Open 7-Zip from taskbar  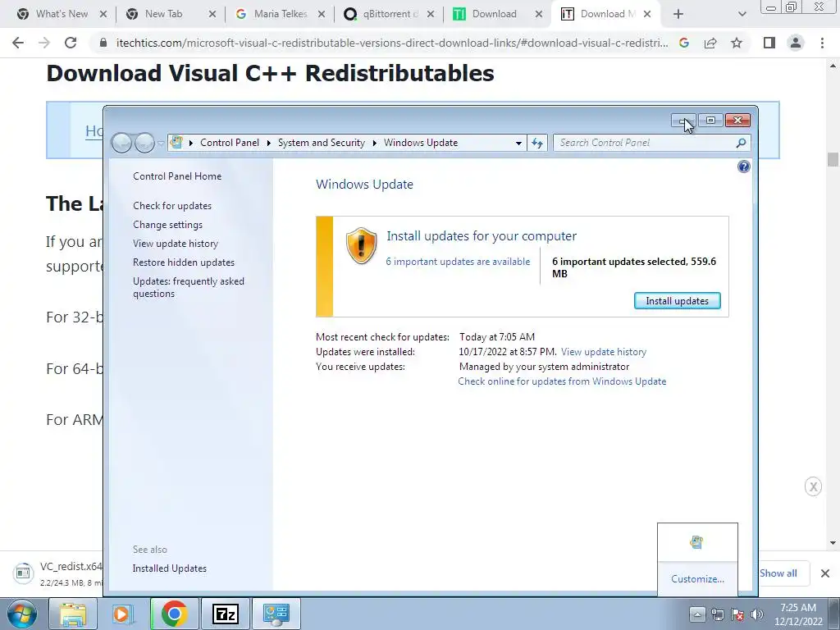click(x=225, y=614)
